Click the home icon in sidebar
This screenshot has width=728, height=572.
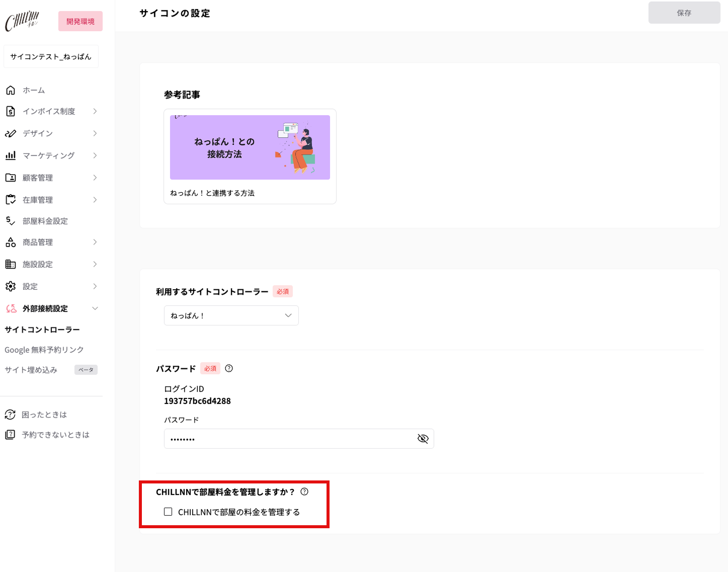(x=11, y=90)
